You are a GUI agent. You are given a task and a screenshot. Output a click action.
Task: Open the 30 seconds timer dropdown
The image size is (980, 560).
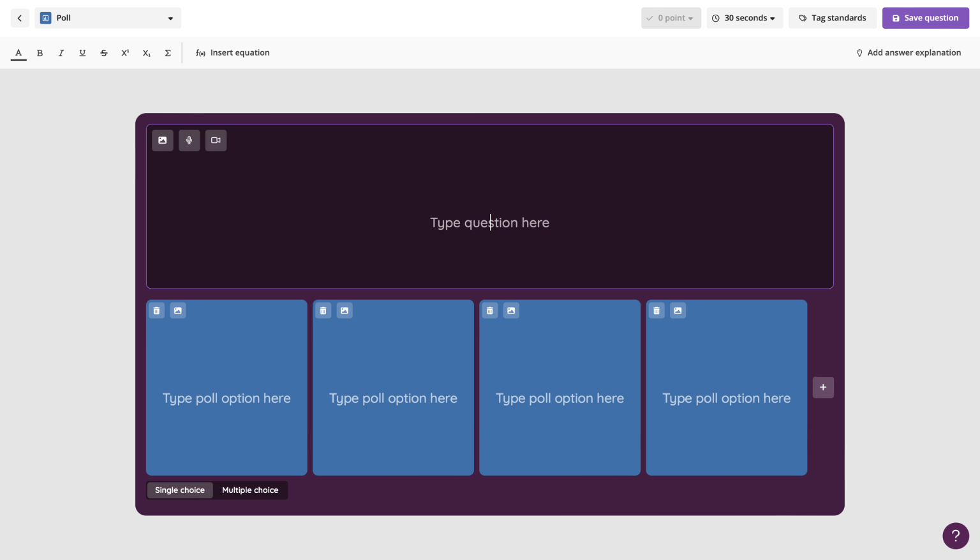[745, 18]
